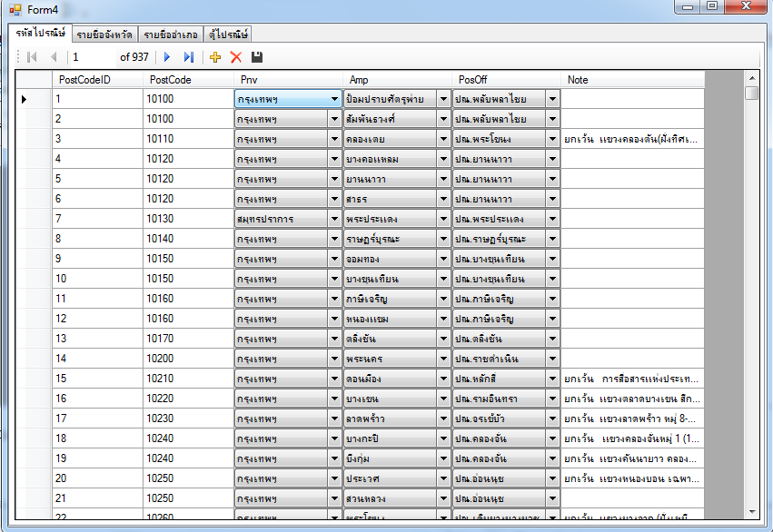Open the รายชื่ออำเภอ tab
This screenshot has height=532, width=773.
pos(170,34)
